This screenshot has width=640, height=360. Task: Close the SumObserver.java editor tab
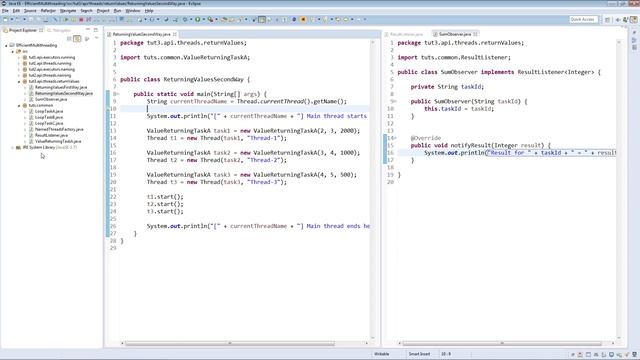[x=475, y=34]
